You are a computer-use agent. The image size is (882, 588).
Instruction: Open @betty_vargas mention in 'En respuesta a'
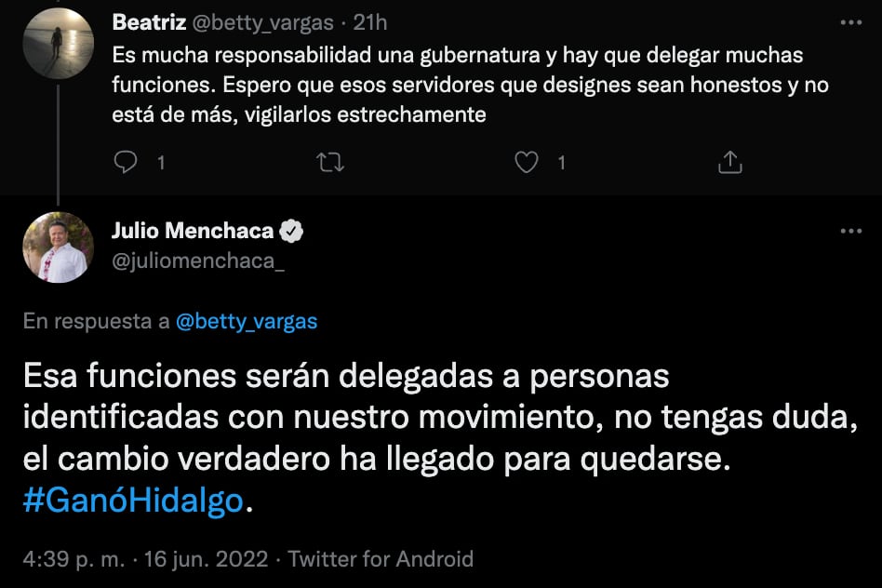tap(246, 322)
